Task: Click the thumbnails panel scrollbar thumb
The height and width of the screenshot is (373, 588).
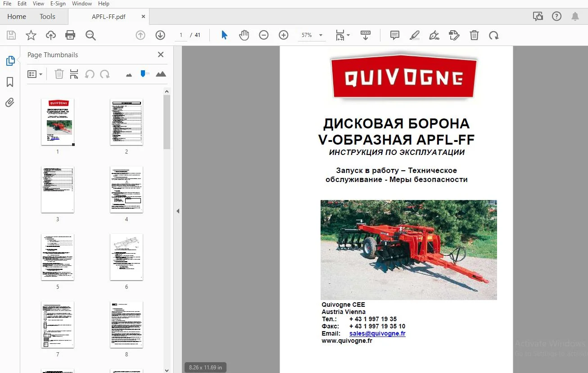Action: coord(167,122)
